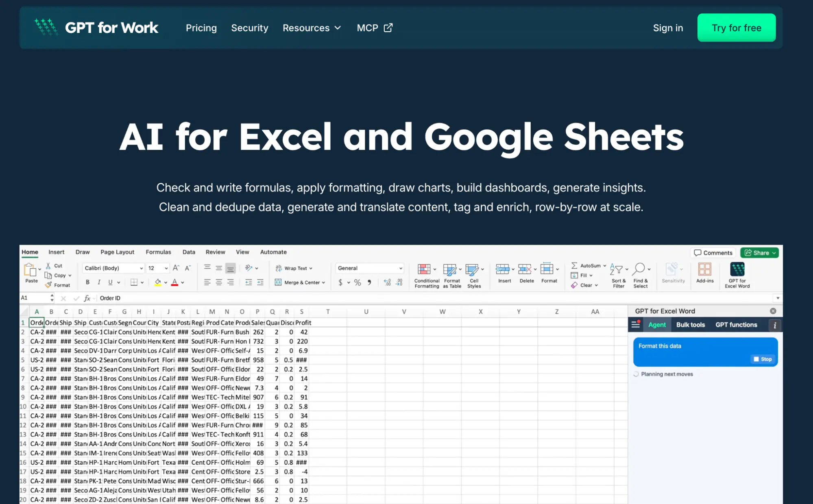Open the General number format dropdown
The image size is (813, 504).
coord(370,268)
